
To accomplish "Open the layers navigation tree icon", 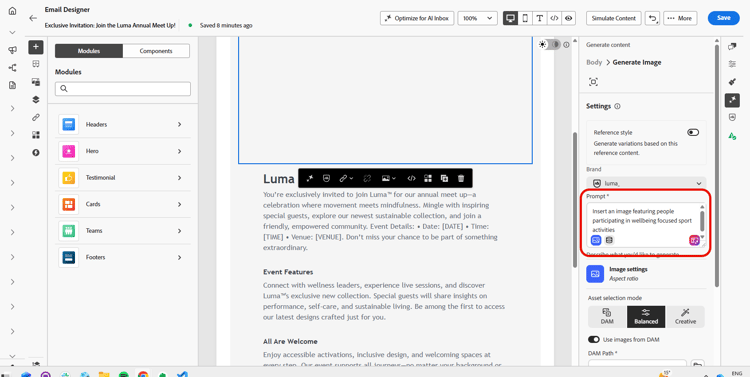I will coord(36,100).
